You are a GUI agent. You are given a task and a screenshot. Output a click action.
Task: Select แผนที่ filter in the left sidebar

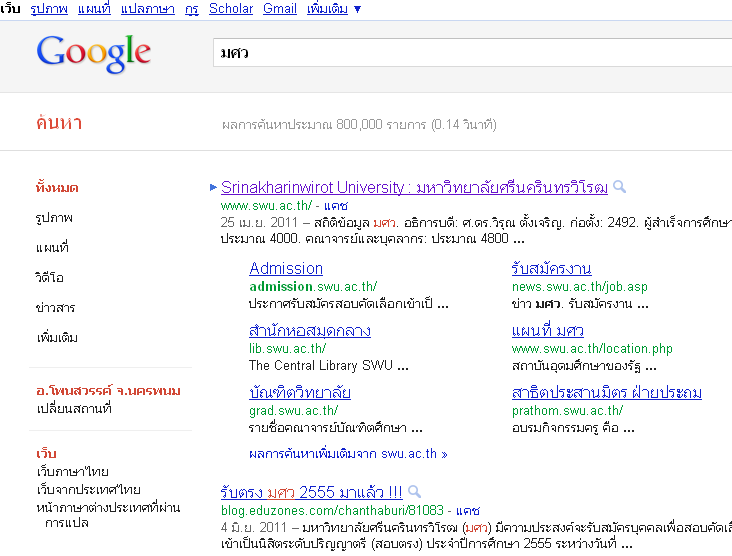point(52,247)
